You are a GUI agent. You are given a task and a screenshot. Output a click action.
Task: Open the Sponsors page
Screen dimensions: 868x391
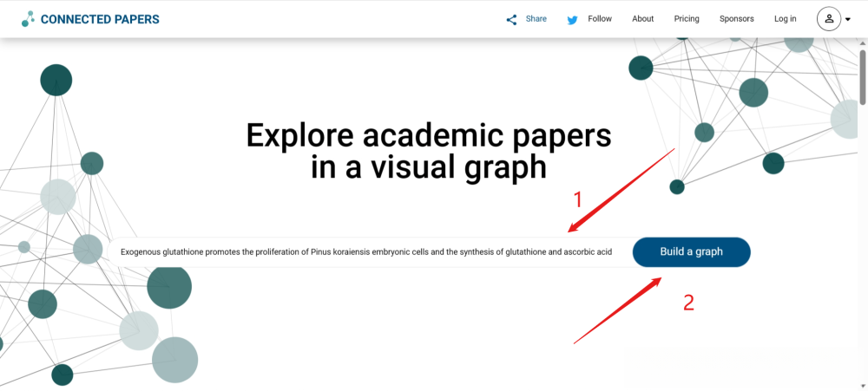(x=737, y=18)
